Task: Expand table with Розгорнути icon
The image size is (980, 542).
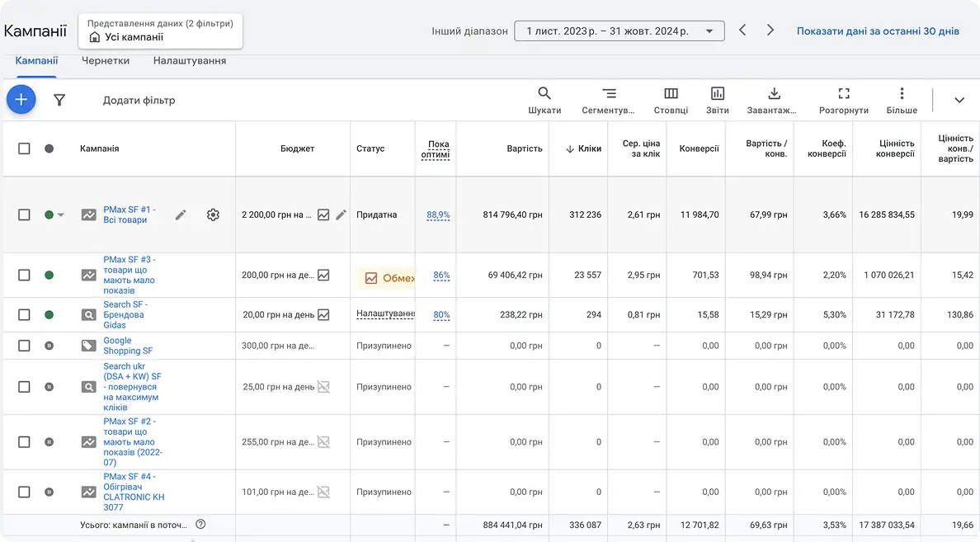Action: [843, 100]
